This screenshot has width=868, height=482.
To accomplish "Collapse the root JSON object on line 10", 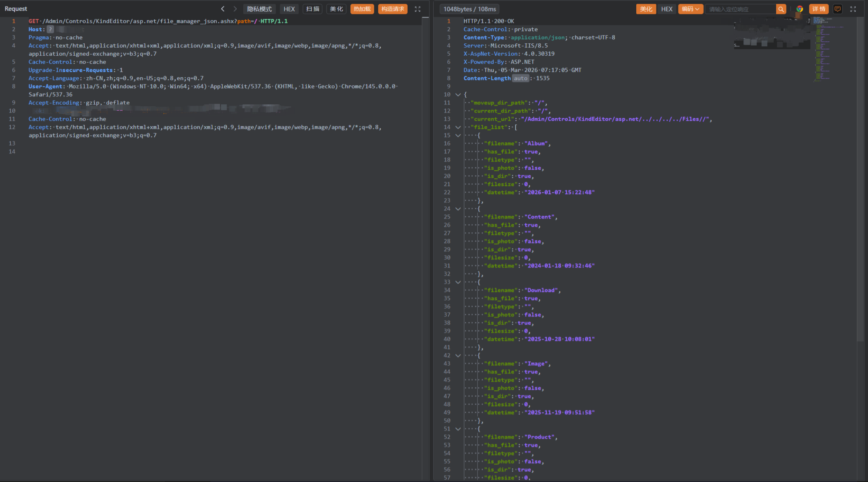I will click(x=458, y=95).
